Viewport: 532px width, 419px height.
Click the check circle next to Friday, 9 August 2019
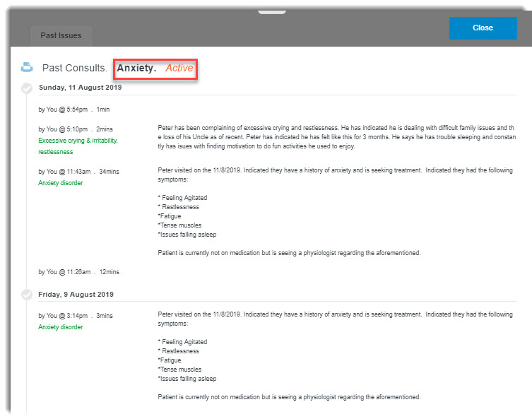(x=27, y=295)
